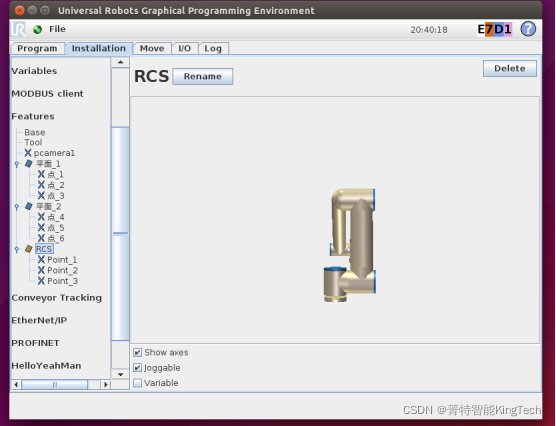This screenshot has width=556, height=426.
Task: Toggle the Show axes checkbox
Action: pyautogui.click(x=138, y=352)
